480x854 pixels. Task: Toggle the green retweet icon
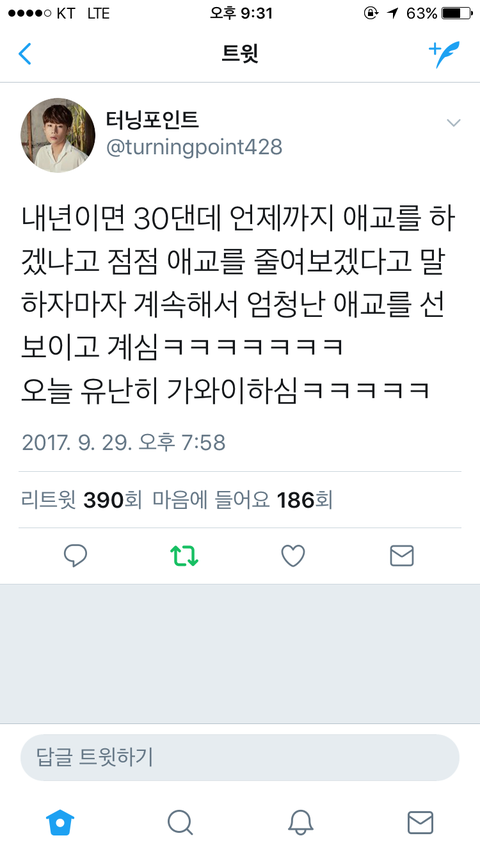click(184, 556)
